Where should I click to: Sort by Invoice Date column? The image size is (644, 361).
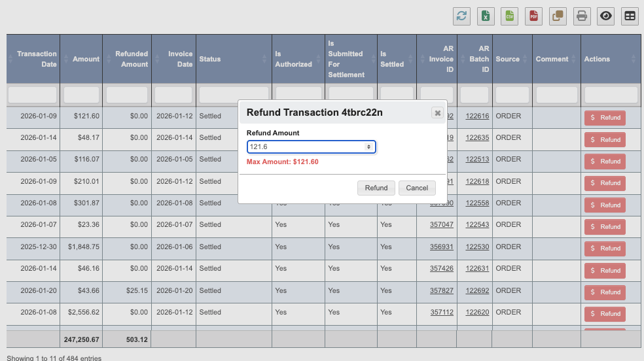pyautogui.click(x=173, y=59)
